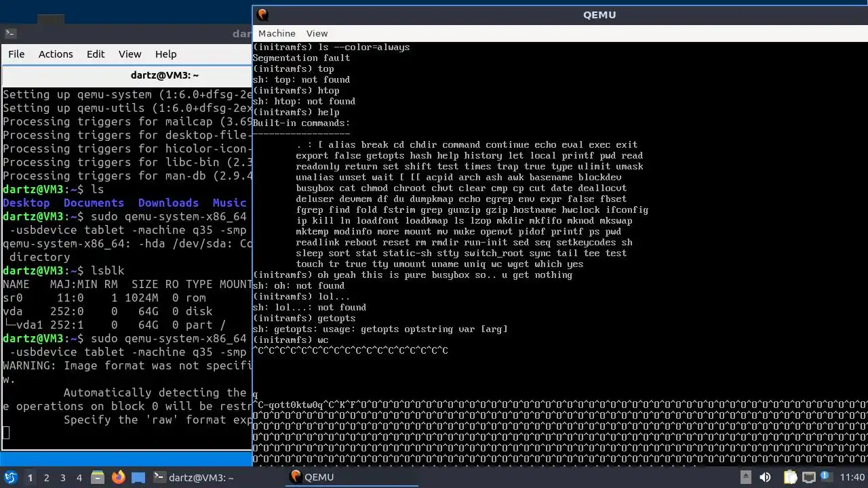Open the View menu in QEMU

(317, 33)
